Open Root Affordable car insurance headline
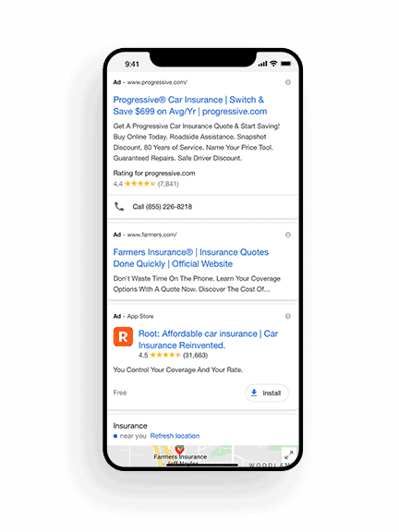 click(x=208, y=339)
